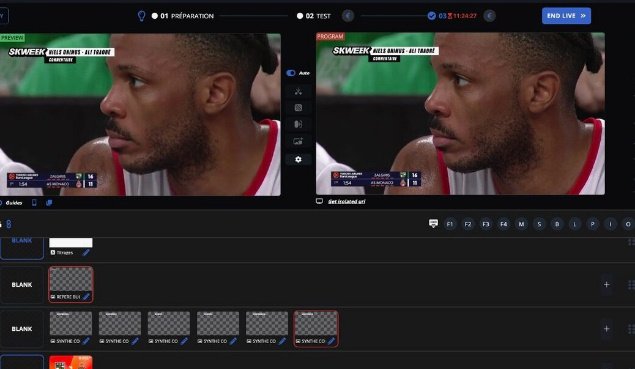Click the lightbulb tips icon
This screenshot has height=369, width=635.
coord(141,16)
